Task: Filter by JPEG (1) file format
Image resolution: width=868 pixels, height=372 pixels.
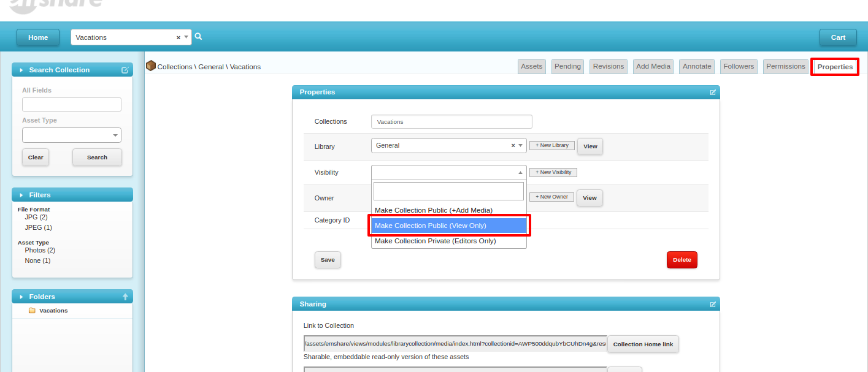Action: point(38,227)
